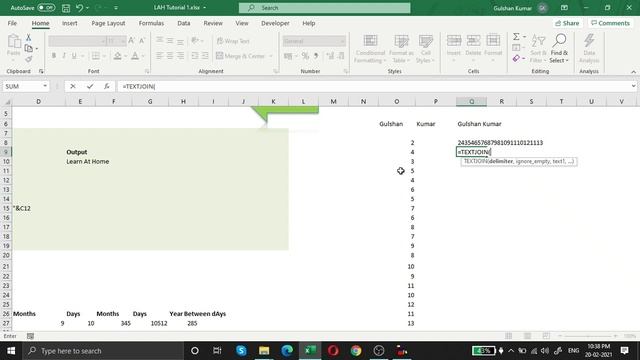This screenshot has width=640, height=360.
Task: Open Font group dialog launcher
Action: 147,71
